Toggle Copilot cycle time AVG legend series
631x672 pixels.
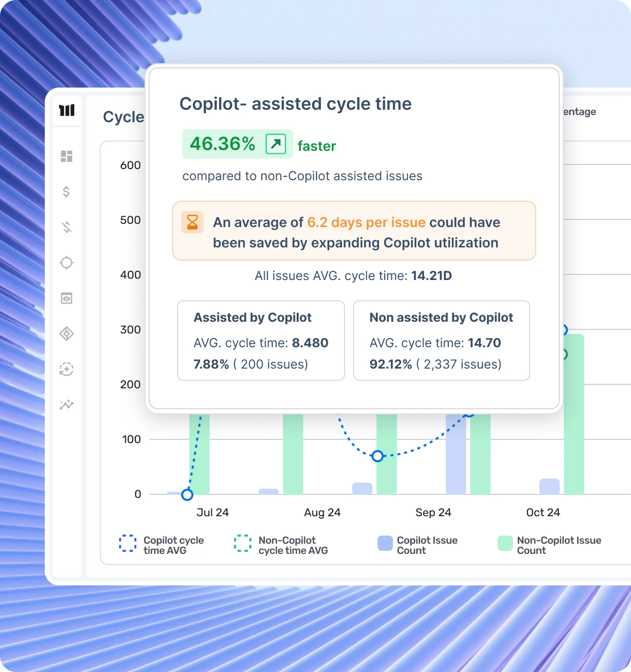128,544
